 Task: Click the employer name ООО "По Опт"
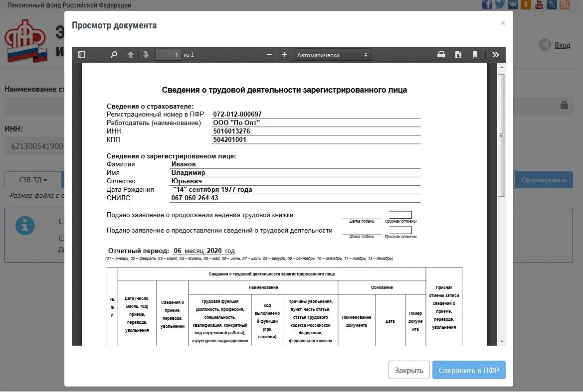tap(236, 123)
